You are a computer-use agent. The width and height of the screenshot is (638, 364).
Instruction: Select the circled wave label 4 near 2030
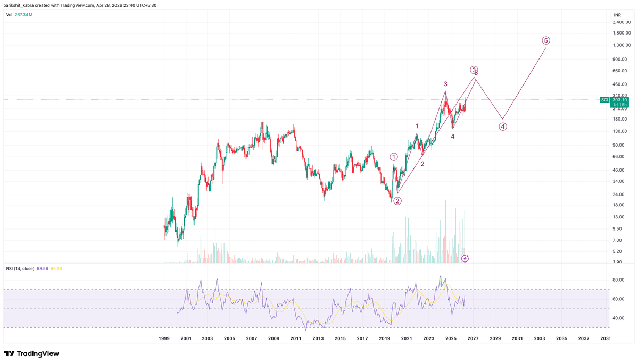(502, 126)
